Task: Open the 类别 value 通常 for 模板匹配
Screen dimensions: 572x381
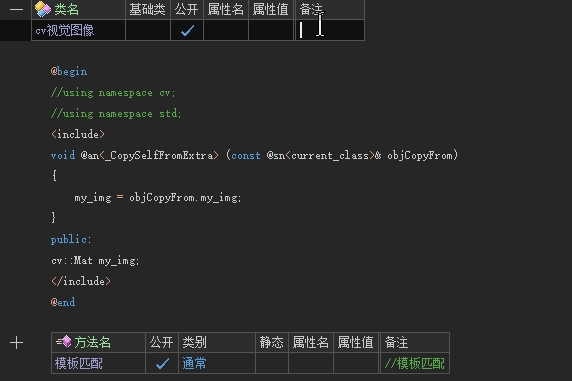Action: (217, 363)
